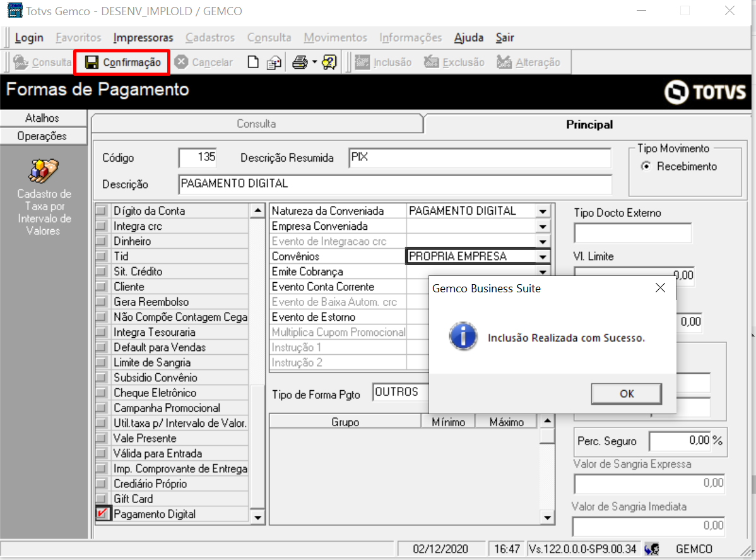
Task: Toggle the Vale Presente checkbox
Action: point(101,438)
